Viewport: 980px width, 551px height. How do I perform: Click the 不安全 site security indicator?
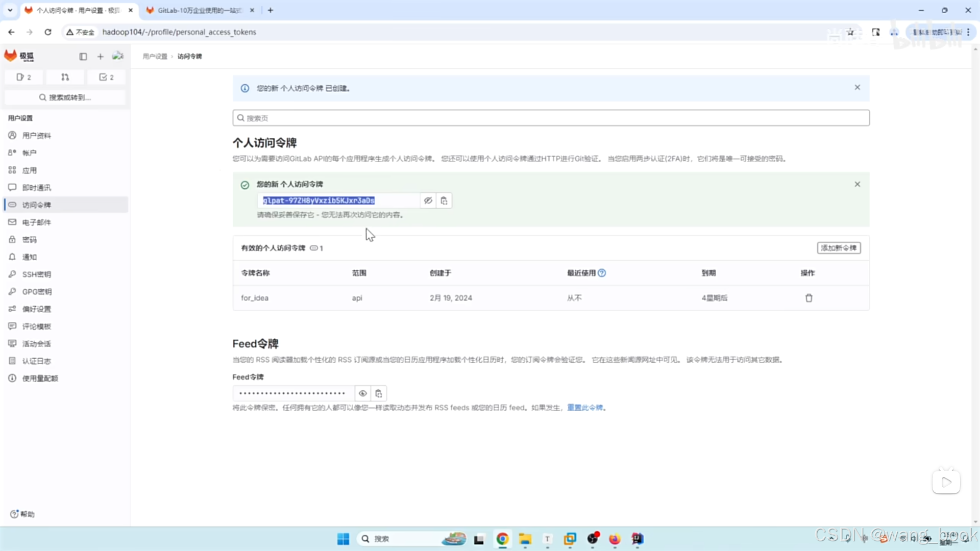tap(81, 32)
